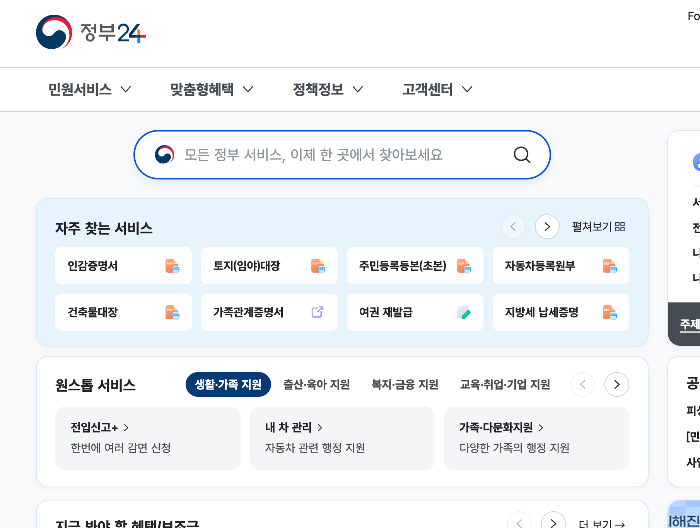700x528 pixels.
Task: Click the 정부24 logo
Action: pyautogui.click(x=91, y=32)
